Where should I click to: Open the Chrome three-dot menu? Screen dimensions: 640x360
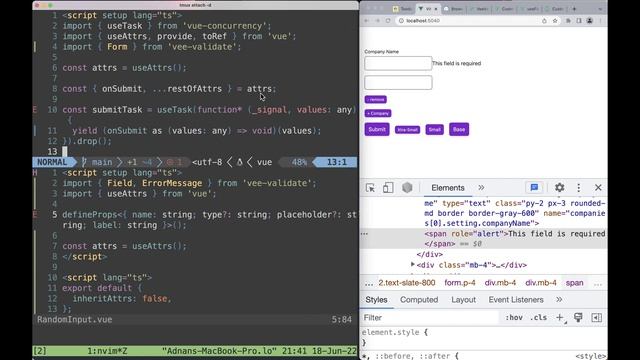[600, 20]
